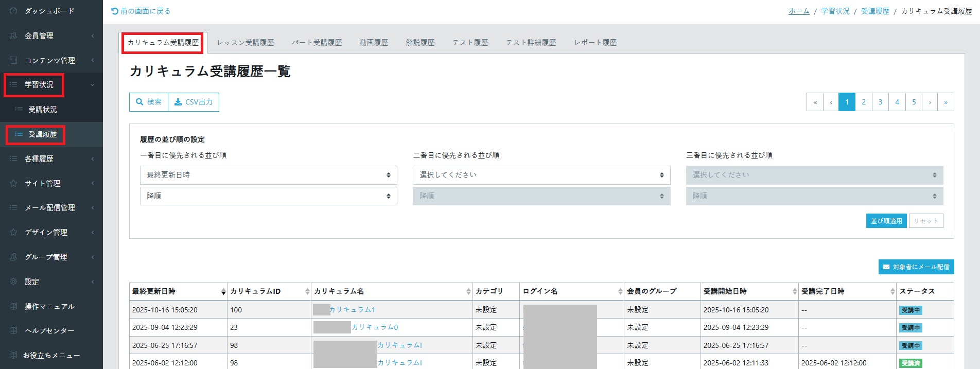Toggle sort on 受講開始日時 column
Screen dimensions: 980x369
[x=795, y=292]
